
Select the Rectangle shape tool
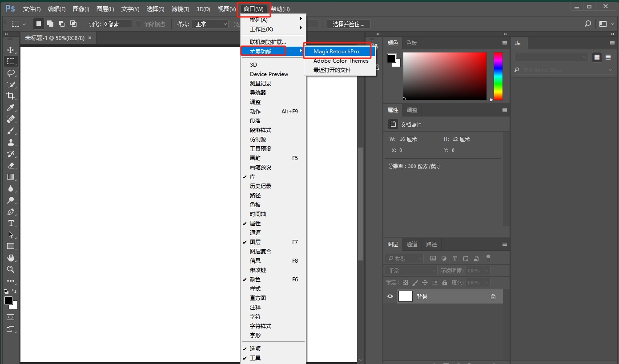(x=11, y=246)
